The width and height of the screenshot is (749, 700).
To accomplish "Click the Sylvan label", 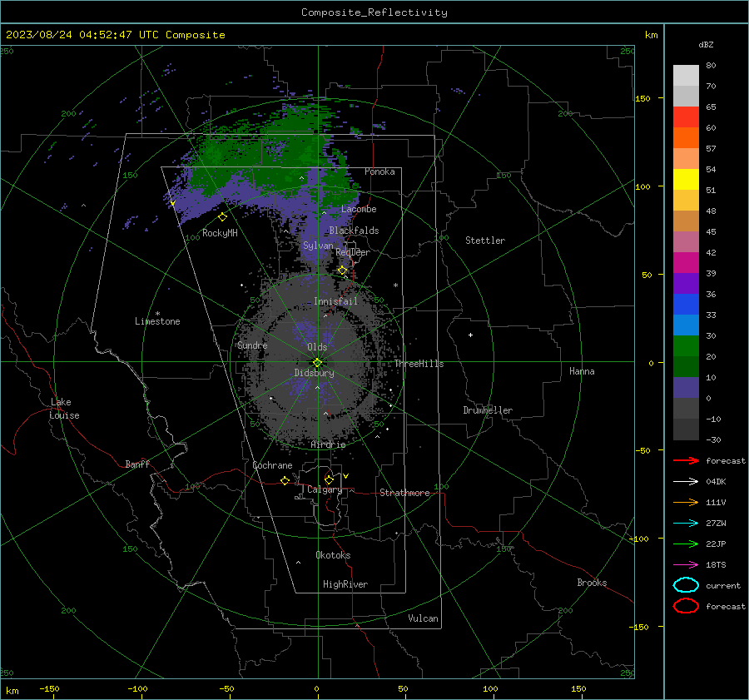I will click(x=318, y=246).
